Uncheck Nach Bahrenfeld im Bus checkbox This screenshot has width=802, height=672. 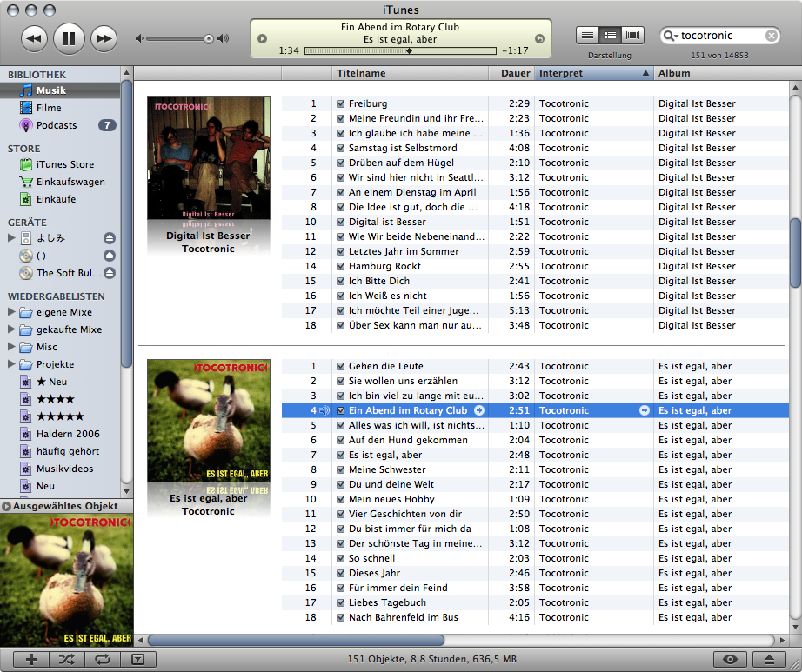[x=341, y=618]
